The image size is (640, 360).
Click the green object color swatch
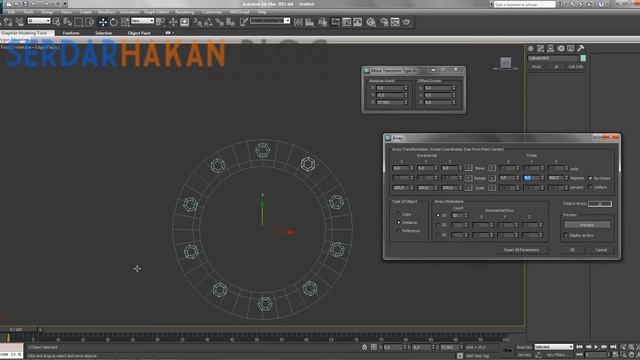coord(583,58)
